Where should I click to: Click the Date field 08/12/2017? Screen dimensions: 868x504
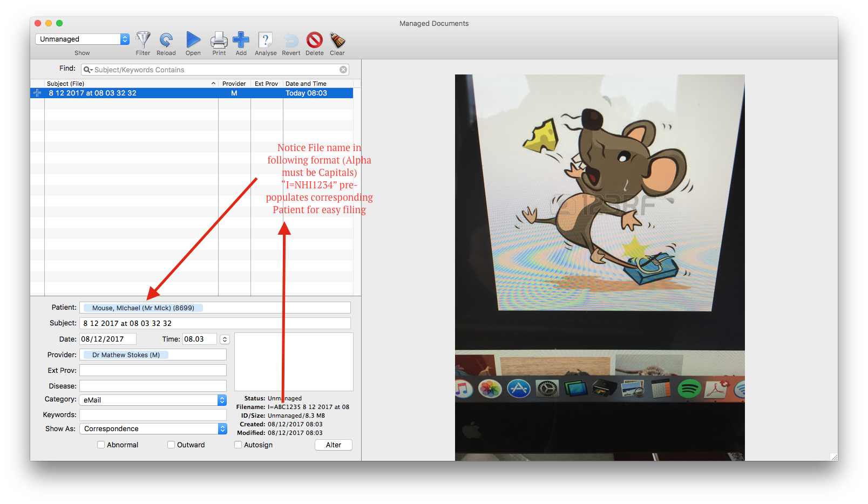click(x=108, y=339)
